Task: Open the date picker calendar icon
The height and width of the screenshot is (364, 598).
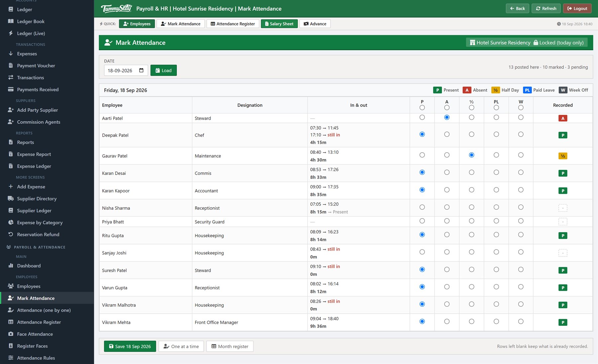Action: click(x=141, y=70)
